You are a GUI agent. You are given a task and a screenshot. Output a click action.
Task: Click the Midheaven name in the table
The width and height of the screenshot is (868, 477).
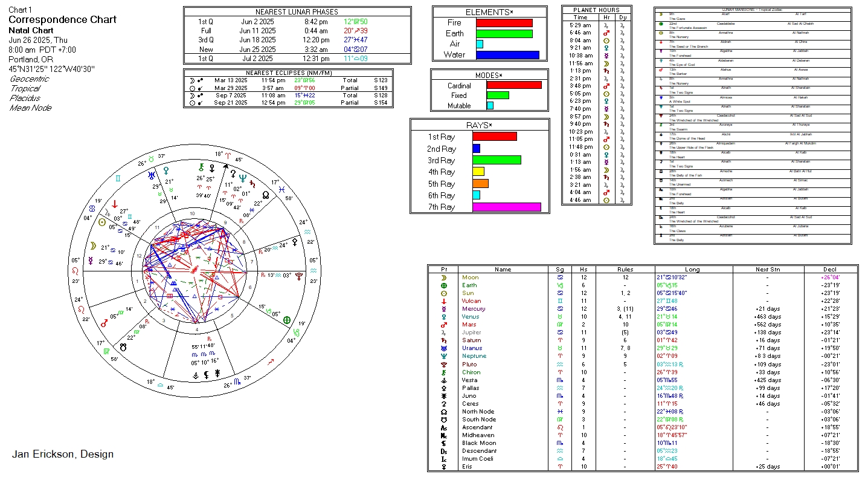point(478,435)
